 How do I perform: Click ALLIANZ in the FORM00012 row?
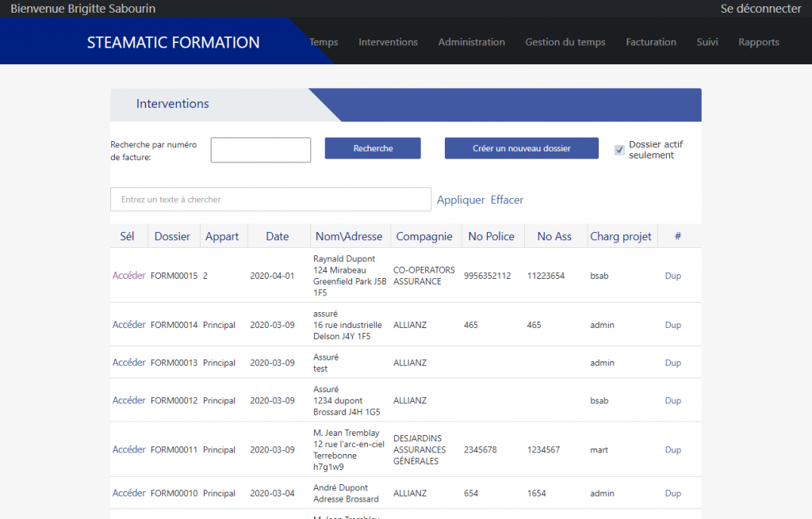tap(410, 400)
